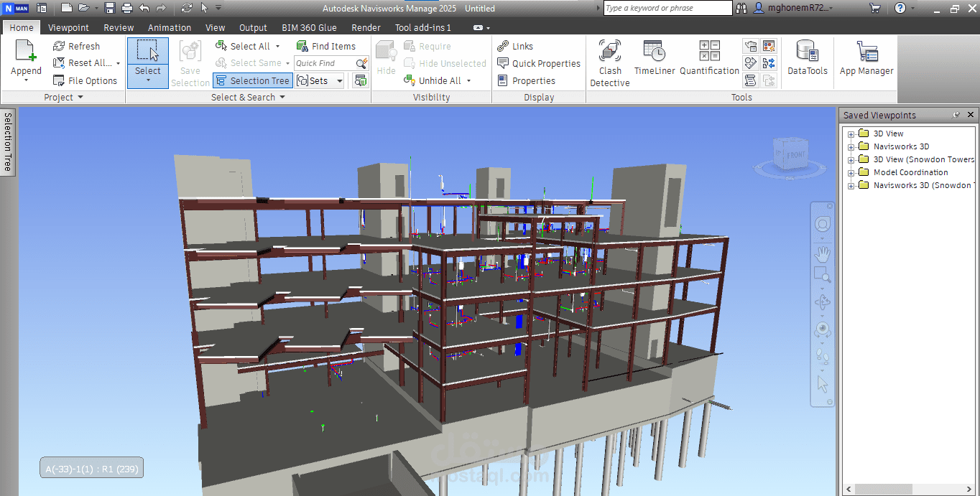
Task: Select the Zoom Window tool on navigation bar
Action: point(823,275)
